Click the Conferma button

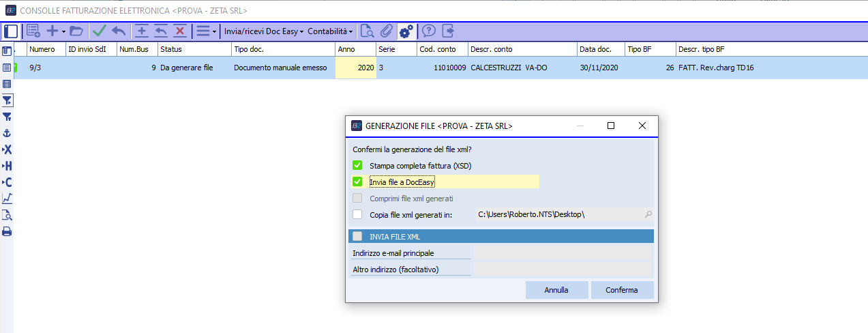622,290
